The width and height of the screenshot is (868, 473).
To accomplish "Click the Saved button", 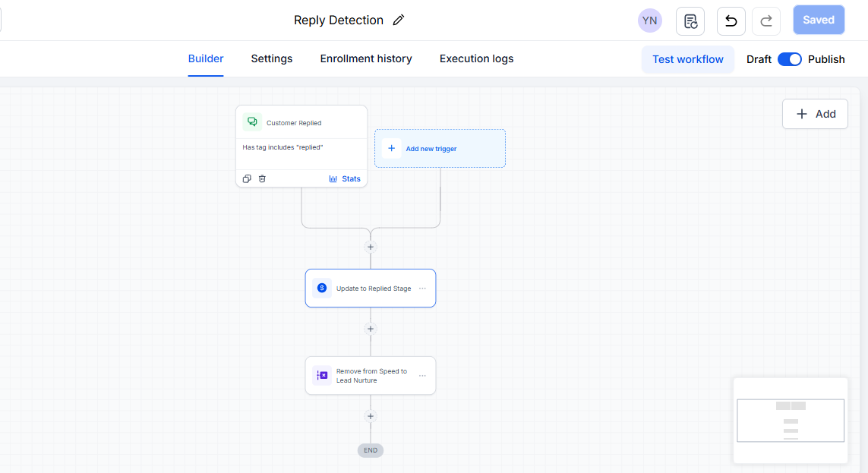I will 819,20.
